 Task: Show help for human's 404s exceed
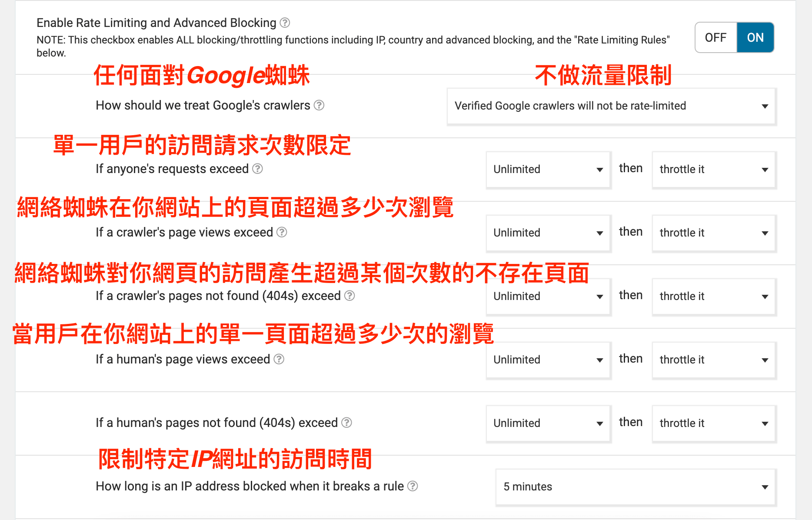point(346,423)
